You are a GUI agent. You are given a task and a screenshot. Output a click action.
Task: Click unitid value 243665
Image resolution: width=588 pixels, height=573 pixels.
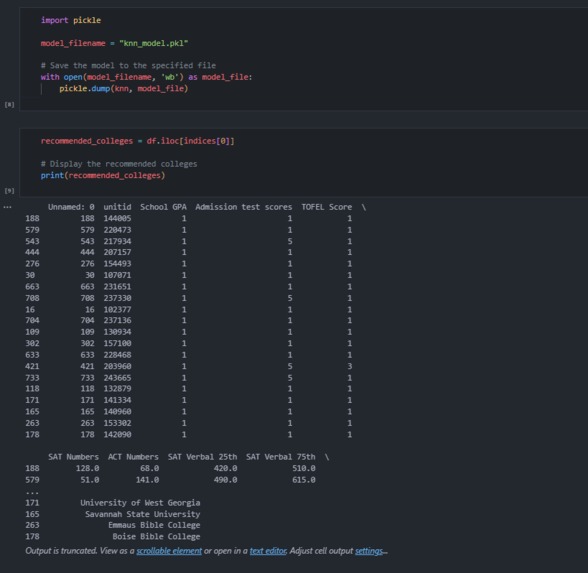pyautogui.click(x=117, y=378)
